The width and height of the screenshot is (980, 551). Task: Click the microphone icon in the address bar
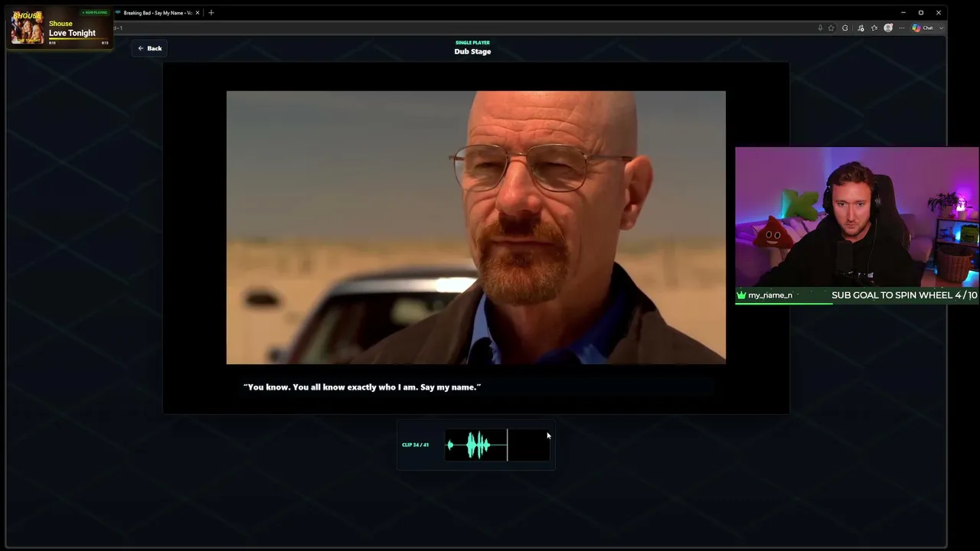click(820, 28)
